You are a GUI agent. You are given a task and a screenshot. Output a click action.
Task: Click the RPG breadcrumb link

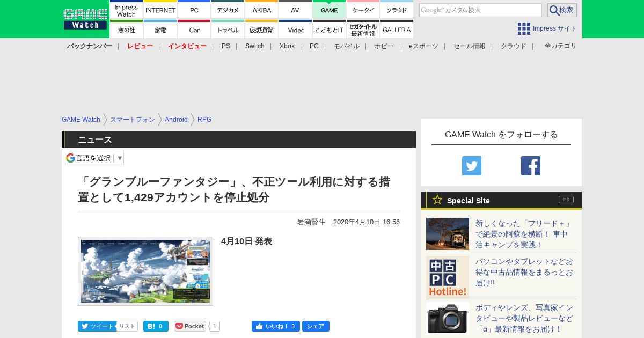[x=204, y=120]
